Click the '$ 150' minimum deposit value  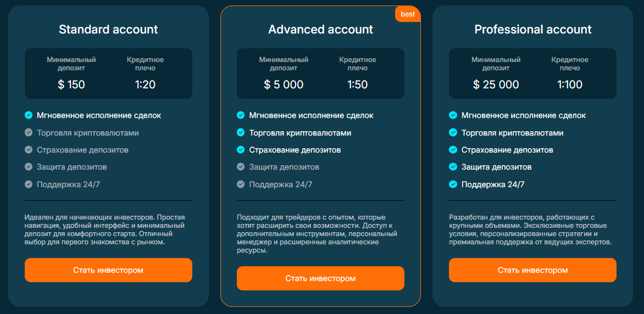pyautogui.click(x=71, y=85)
